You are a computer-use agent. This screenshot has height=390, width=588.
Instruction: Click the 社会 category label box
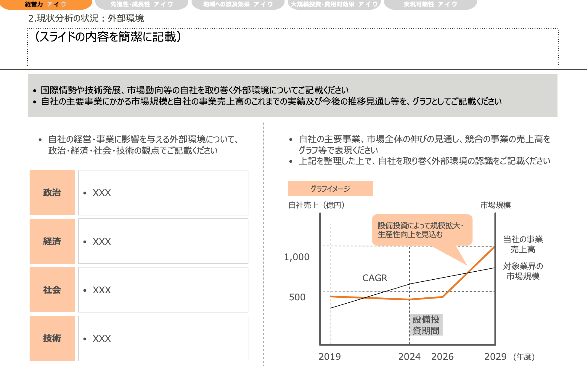(x=52, y=290)
